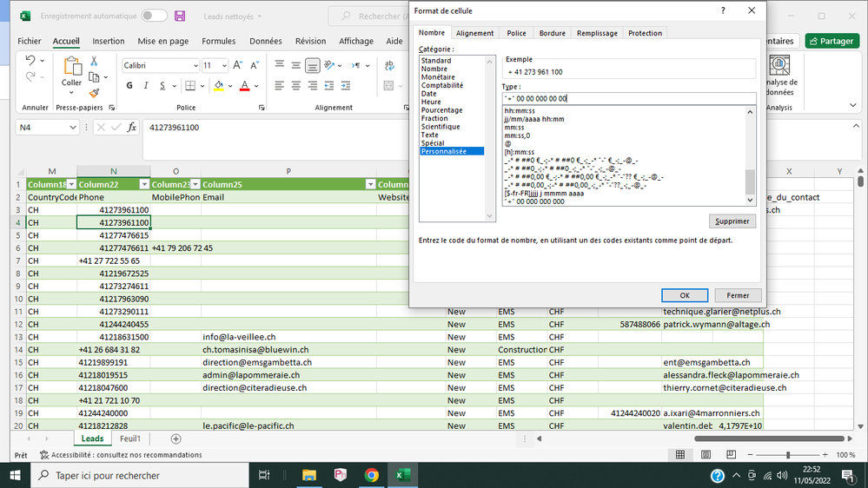Image resolution: width=868 pixels, height=488 pixels.
Task: Click the Type format code field
Action: coord(628,98)
